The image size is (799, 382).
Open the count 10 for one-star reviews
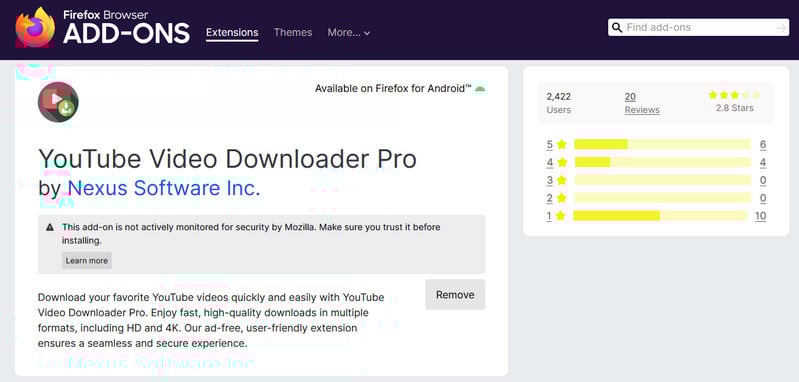coord(760,216)
